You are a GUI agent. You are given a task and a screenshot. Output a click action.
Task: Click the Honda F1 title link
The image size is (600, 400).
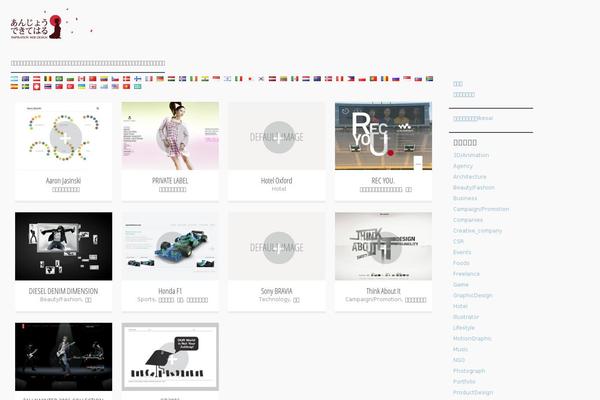(170, 291)
